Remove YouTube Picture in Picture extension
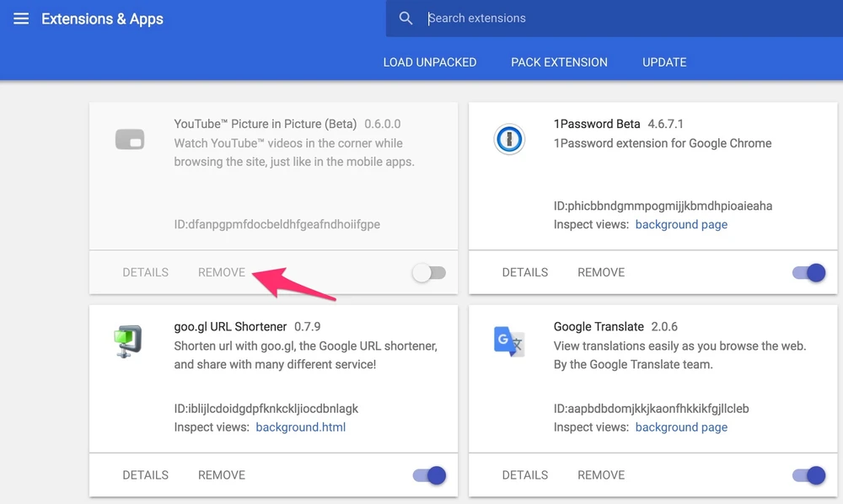843x504 pixels. point(222,272)
